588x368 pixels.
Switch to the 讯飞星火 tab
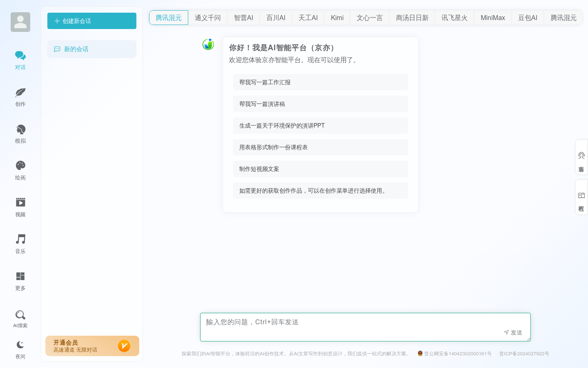pos(454,18)
